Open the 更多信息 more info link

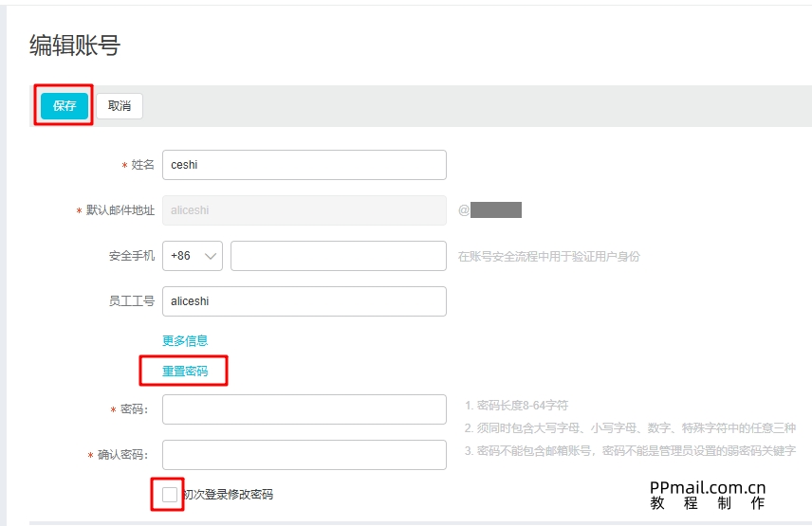coord(185,340)
